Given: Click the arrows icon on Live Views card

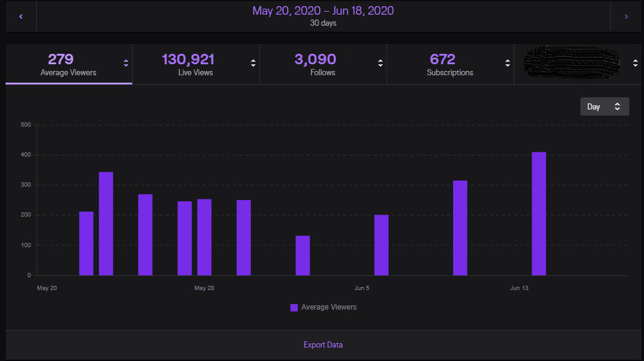Looking at the screenshot, I should coord(252,62).
